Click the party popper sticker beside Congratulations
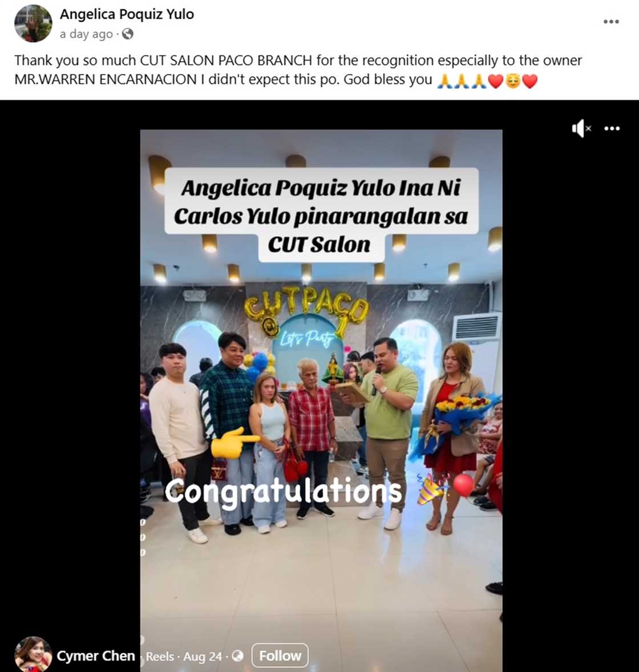Image resolution: width=639 pixels, height=672 pixels. 432,489
